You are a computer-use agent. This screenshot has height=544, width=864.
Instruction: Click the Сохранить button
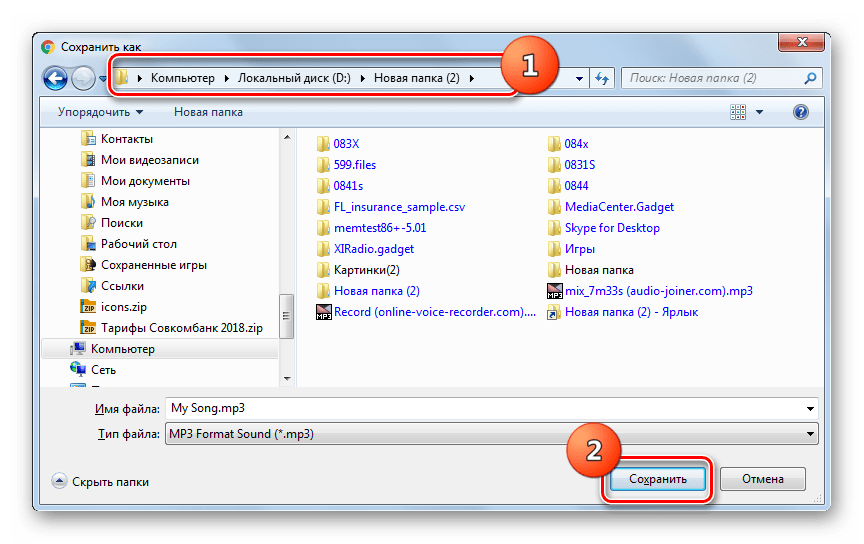coord(658,480)
